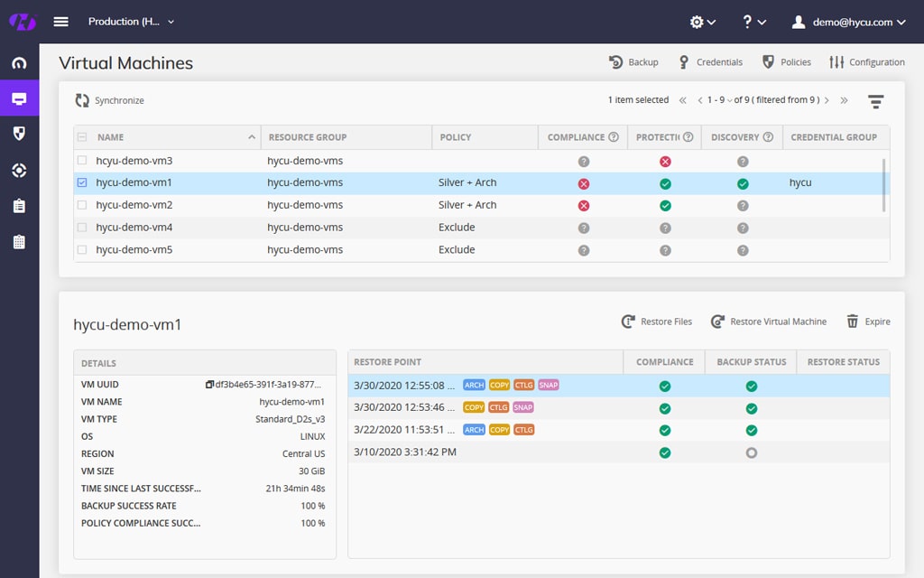
Task: Open the clipboard Jobs sidebar icon
Action: [x=20, y=206]
